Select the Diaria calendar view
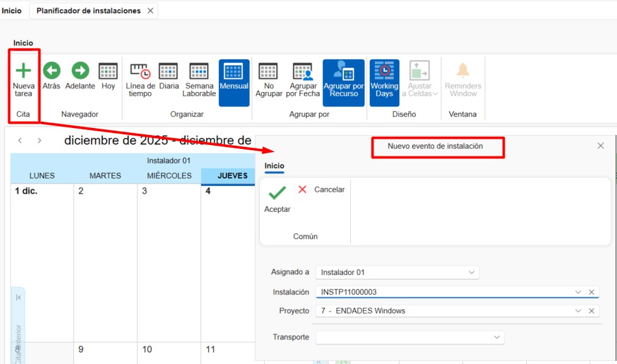Image resolution: width=617 pixels, height=364 pixels. pyautogui.click(x=168, y=71)
